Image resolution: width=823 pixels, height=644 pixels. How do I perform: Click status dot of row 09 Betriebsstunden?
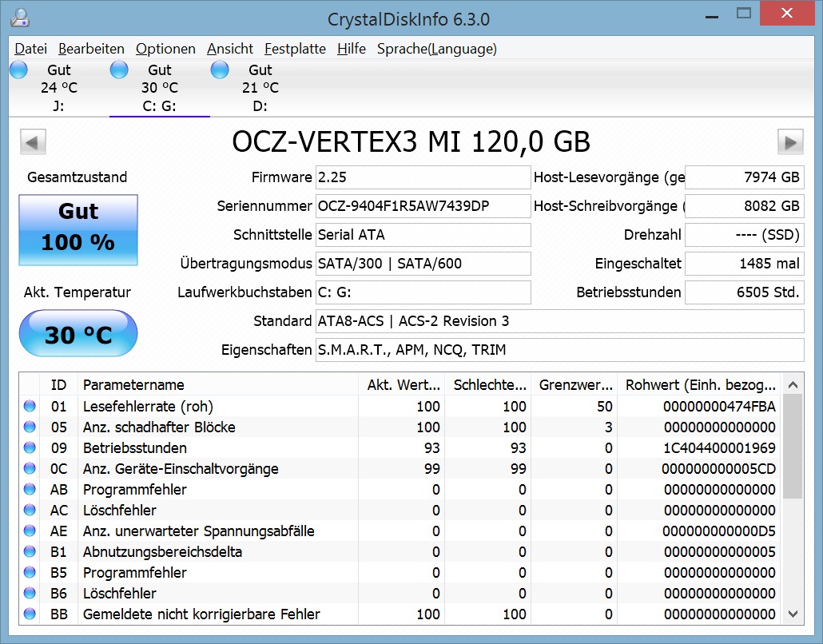[x=30, y=447]
